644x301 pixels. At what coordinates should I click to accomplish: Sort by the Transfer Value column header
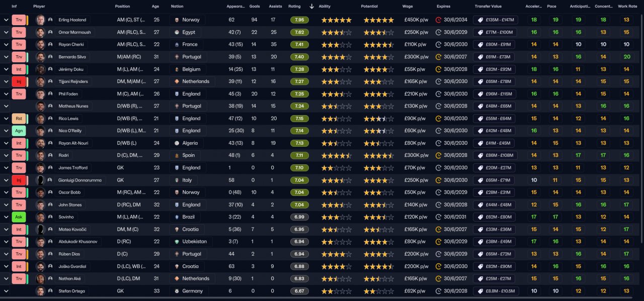[488, 7]
